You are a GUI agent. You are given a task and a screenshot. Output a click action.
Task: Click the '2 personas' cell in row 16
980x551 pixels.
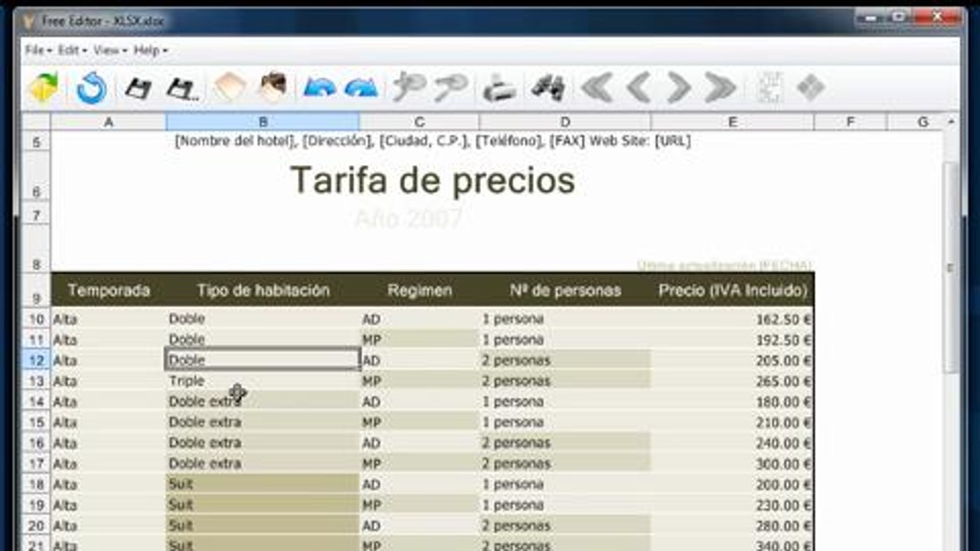(x=565, y=443)
